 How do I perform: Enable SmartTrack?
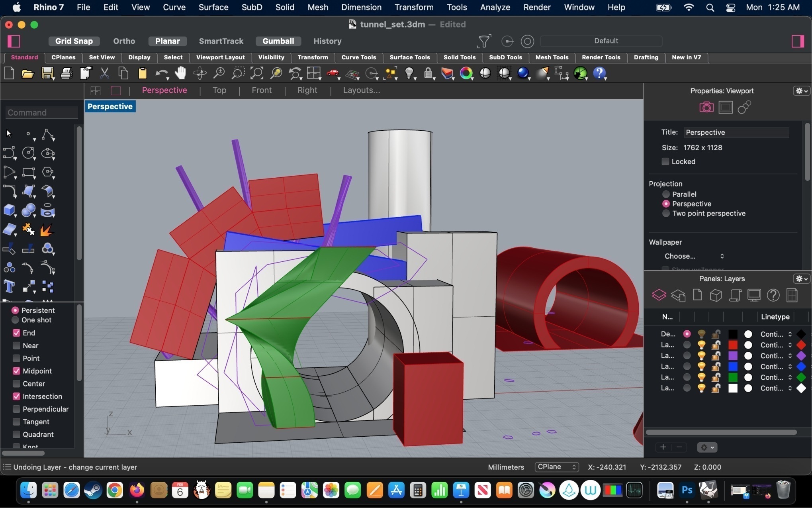221,41
